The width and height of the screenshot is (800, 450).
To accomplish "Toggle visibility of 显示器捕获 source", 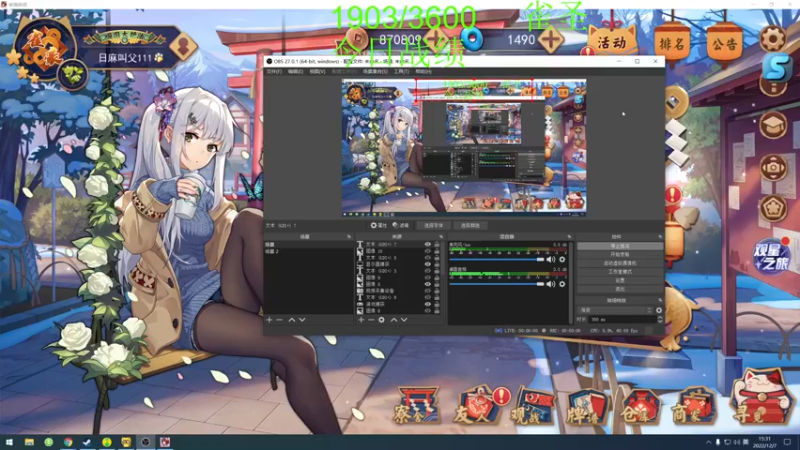I will click(x=428, y=264).
